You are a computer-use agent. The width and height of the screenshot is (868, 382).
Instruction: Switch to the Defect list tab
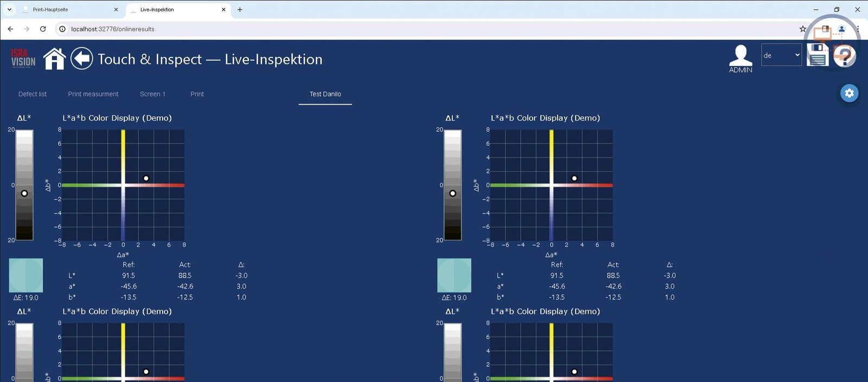click(33, 94)
